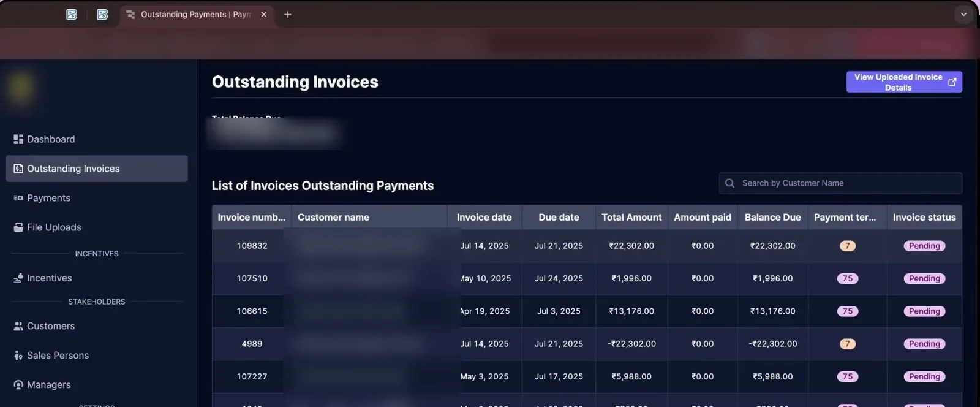Select the Outstanding Payments browser tab
The height and width of the screenshot is (407, 980).
tap(197, 15)
